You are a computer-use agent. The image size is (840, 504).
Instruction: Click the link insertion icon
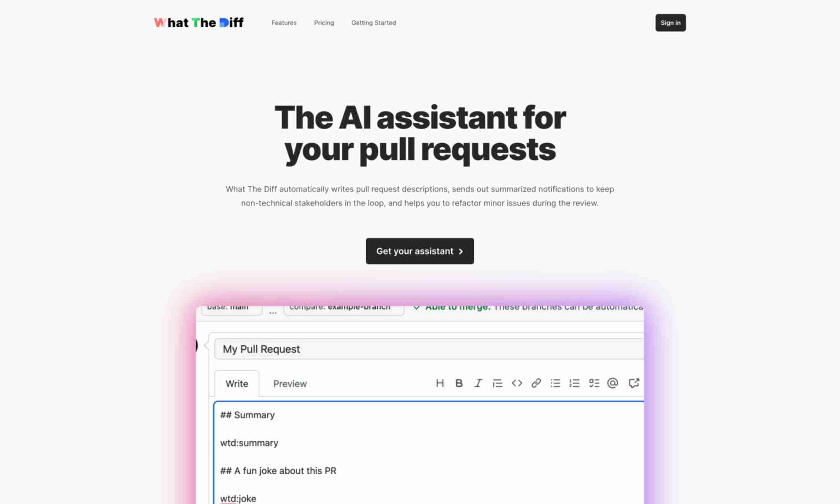[536, 383]
